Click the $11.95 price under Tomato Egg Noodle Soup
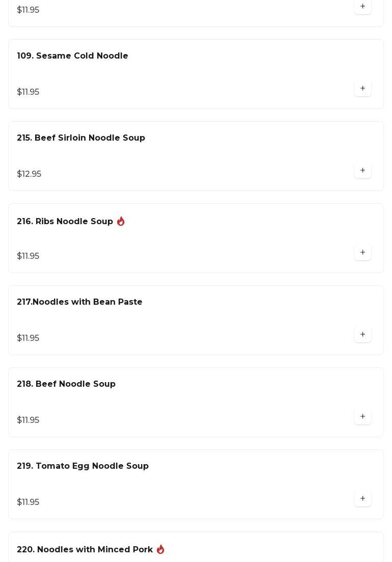The image size is (392, 562). coord(28,502)
